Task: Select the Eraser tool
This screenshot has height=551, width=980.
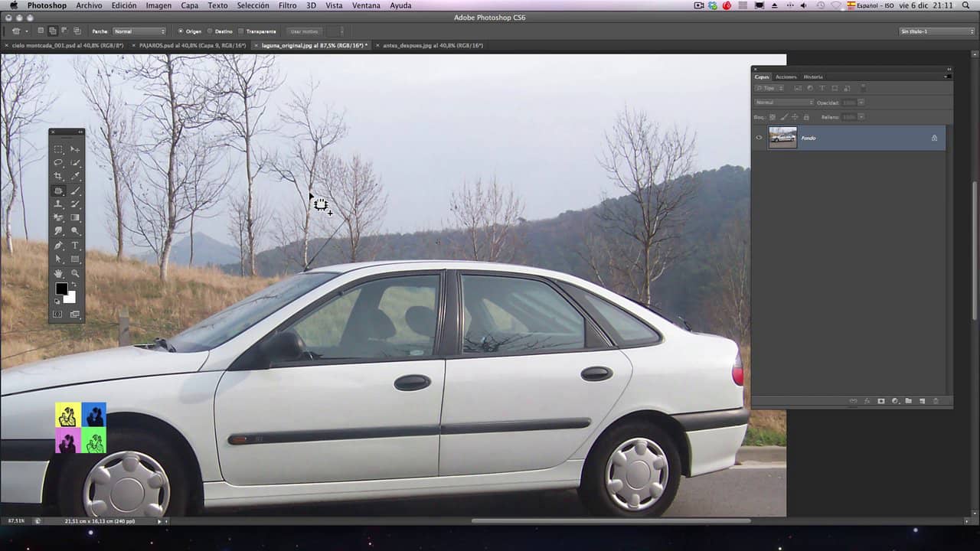Action: pyautogui.click(x=58, y=218)
